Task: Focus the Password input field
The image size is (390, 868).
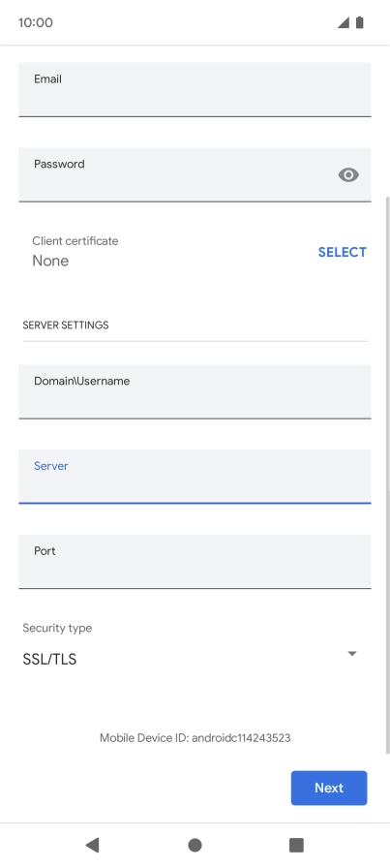Action: (195, 174)
